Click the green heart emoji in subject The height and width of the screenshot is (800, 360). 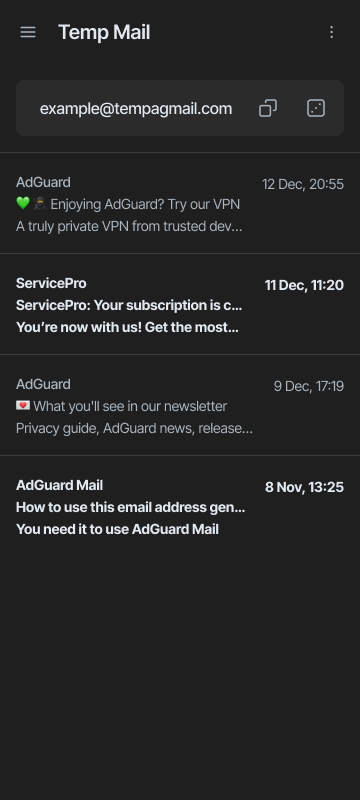tap(23, 204)
